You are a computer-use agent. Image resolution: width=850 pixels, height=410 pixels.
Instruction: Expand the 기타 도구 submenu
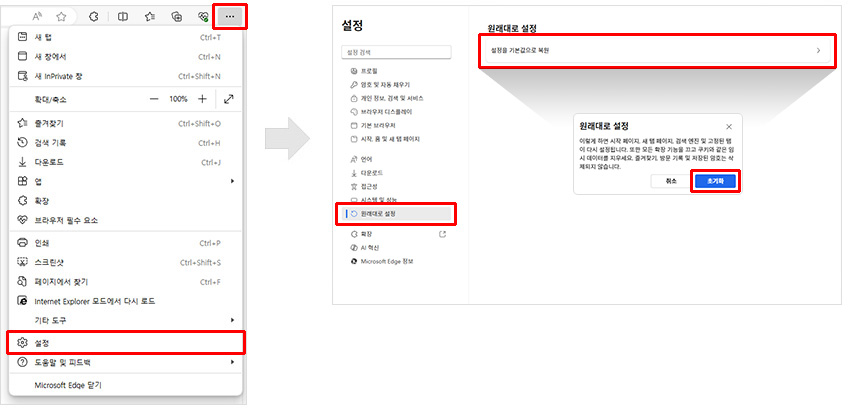[x=232, y=320]
